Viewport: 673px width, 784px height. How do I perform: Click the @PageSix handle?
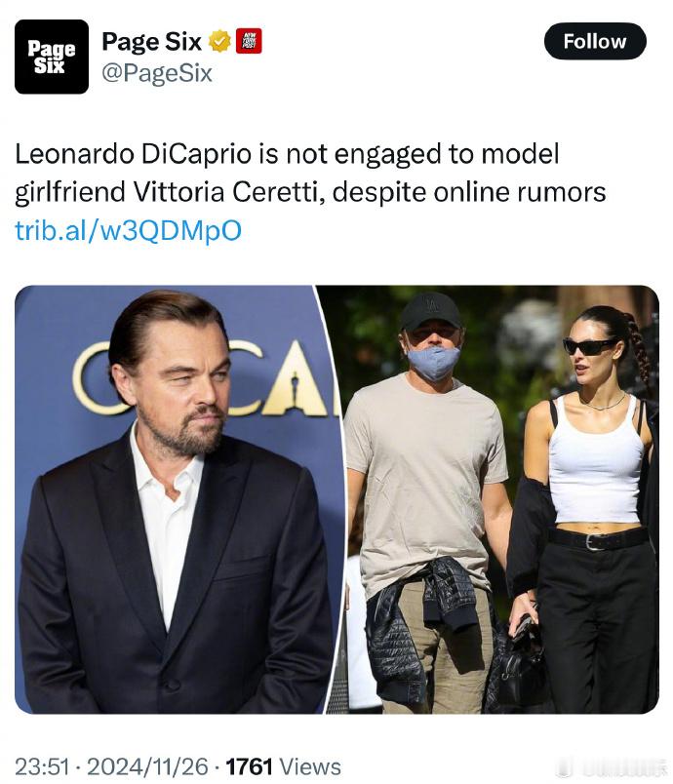[x=157, y=73]
